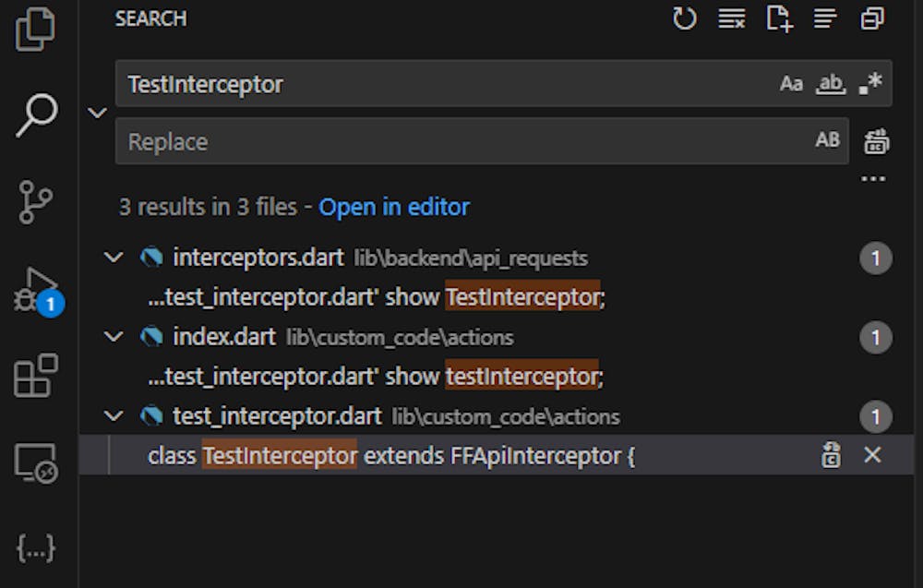Toggle Match Case option
Viewport: 923px width, 588px height.
791,84
